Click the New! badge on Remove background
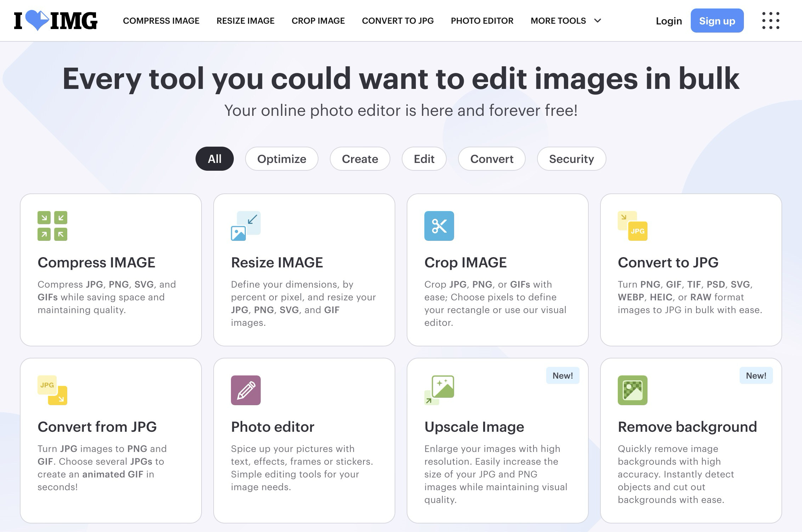Screen dimensions: 802x532 756,375
